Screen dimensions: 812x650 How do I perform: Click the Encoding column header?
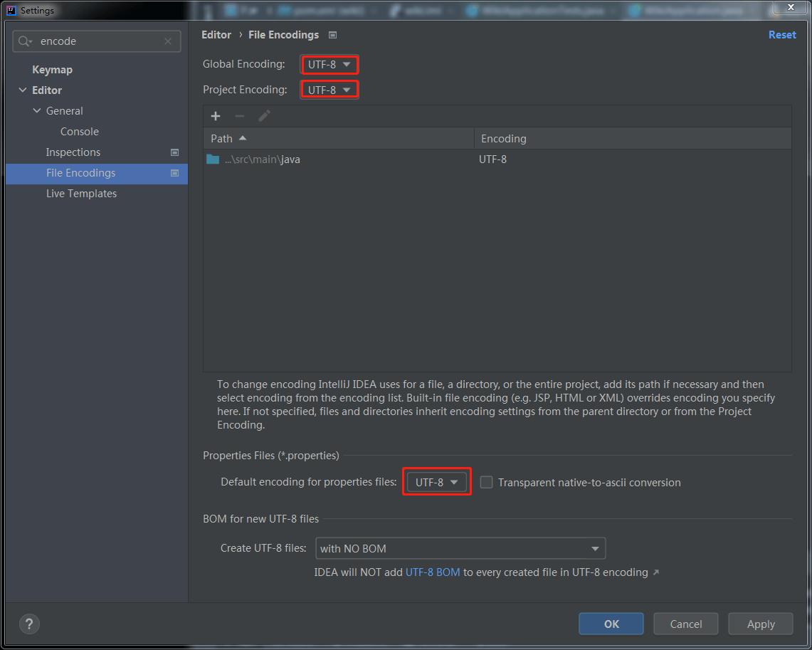(x=633, y=138)
